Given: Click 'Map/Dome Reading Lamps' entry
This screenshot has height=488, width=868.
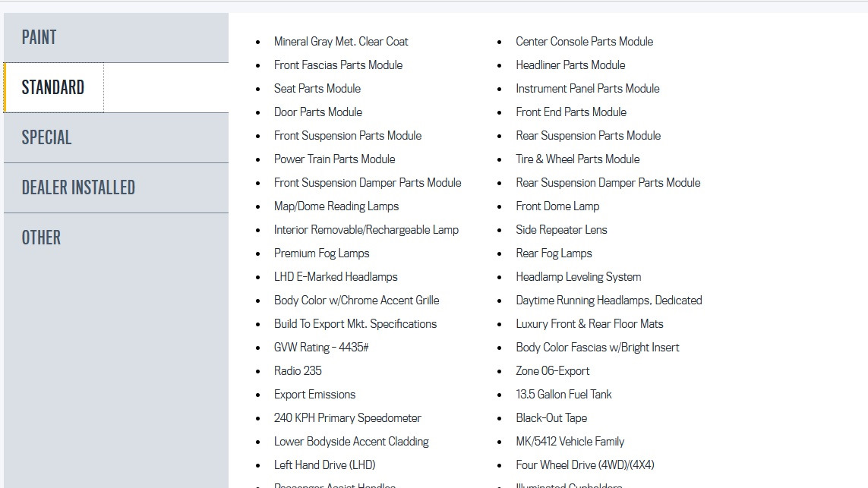Looking at the screenshot, I should tap(336, 206).
